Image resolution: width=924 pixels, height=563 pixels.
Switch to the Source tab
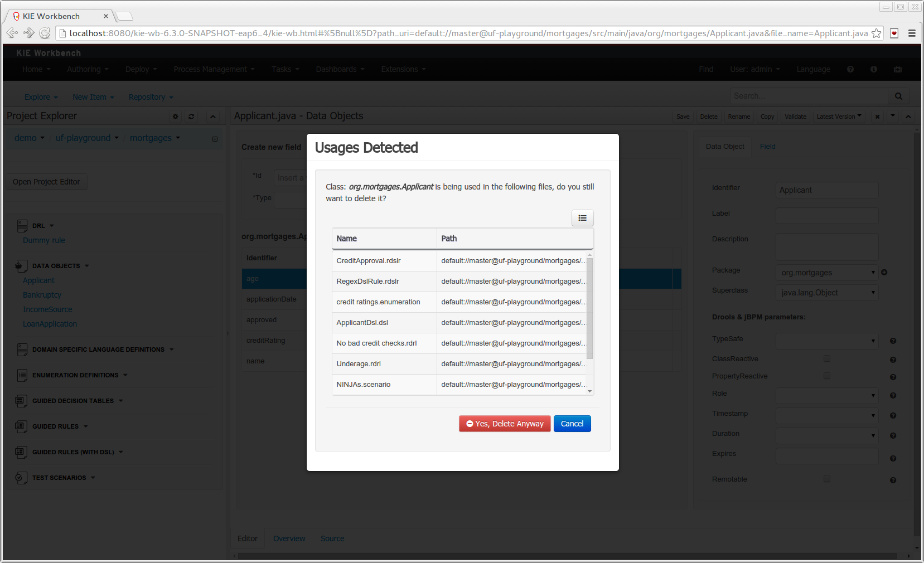[x=332, y=538]
